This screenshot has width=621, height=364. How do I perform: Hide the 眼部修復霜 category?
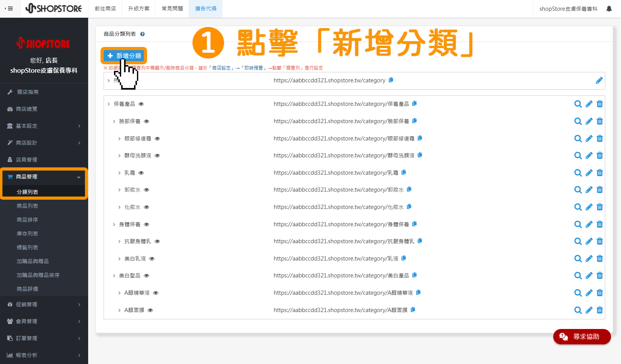[157, 139]
